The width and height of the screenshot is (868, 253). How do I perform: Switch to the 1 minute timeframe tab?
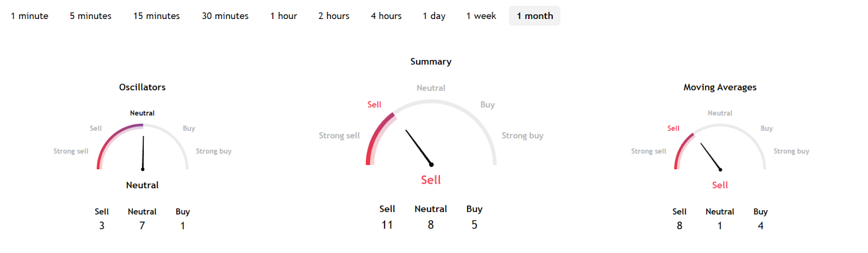(29, 16)
